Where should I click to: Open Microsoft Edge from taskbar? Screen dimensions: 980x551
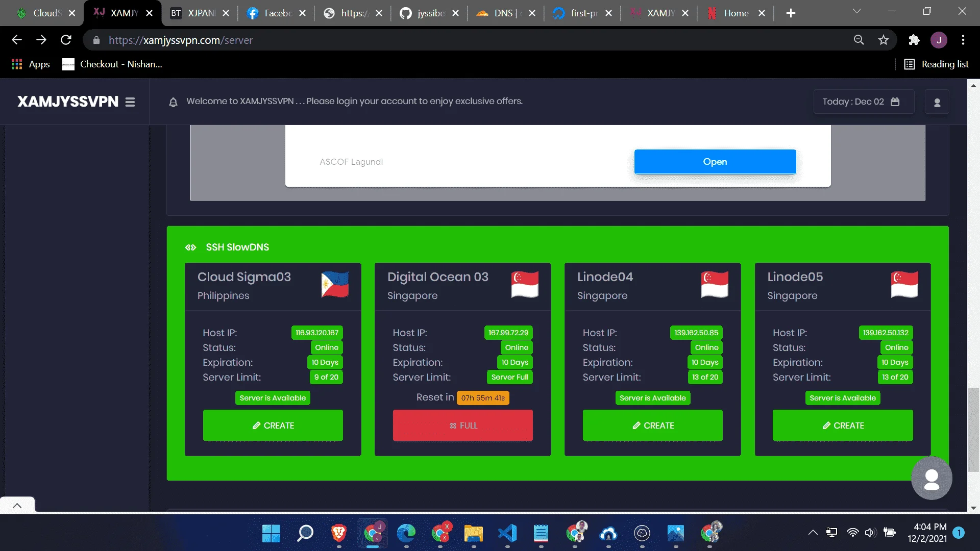[406, 534]
